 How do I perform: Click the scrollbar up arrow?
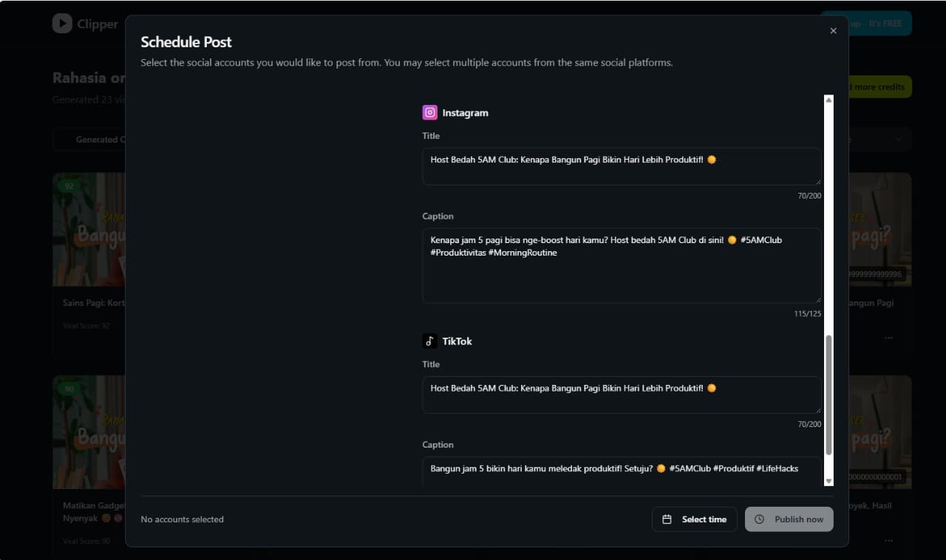click(828, 100)
